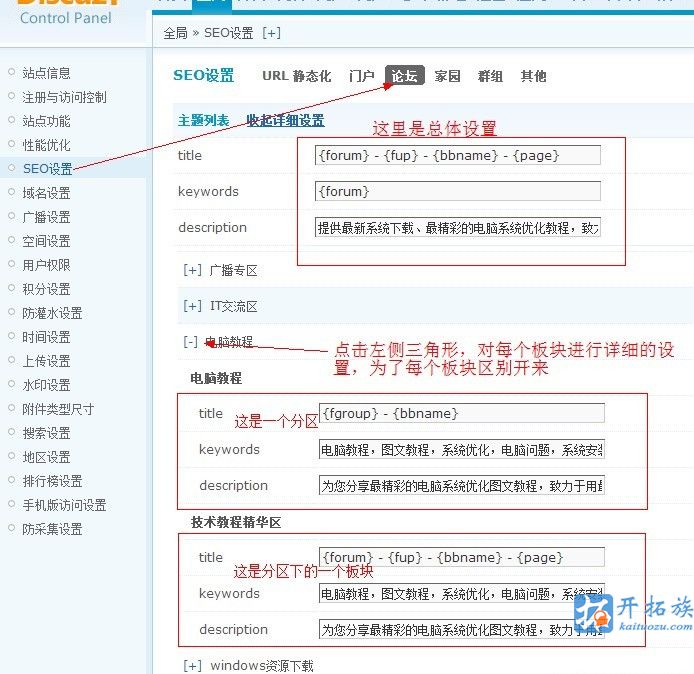Viewport: 694px width, 674px height.
Task: Collapse the 电脑教程 section
Action: pyautogui.click(x=191, y=342)
